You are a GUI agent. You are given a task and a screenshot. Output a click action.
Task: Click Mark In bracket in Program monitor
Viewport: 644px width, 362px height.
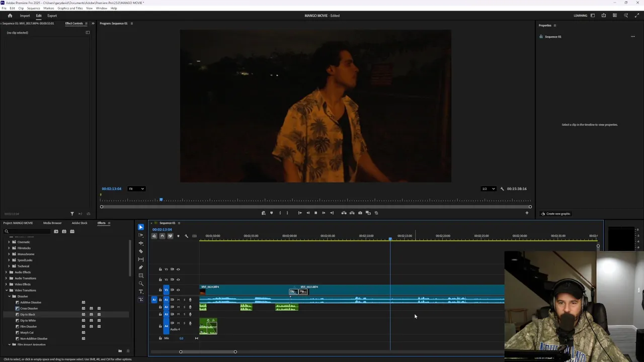point(280,213)
